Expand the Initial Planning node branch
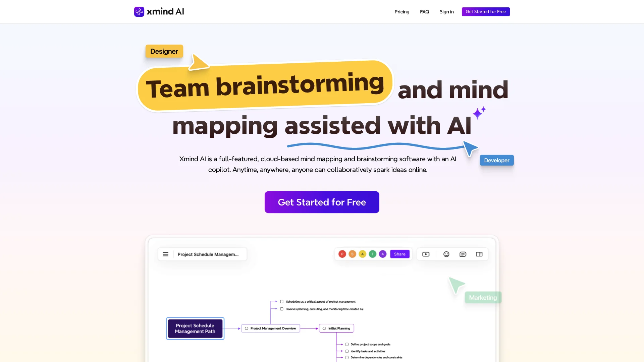The width and height of the screenshot is (644, 362). [324, 328]
